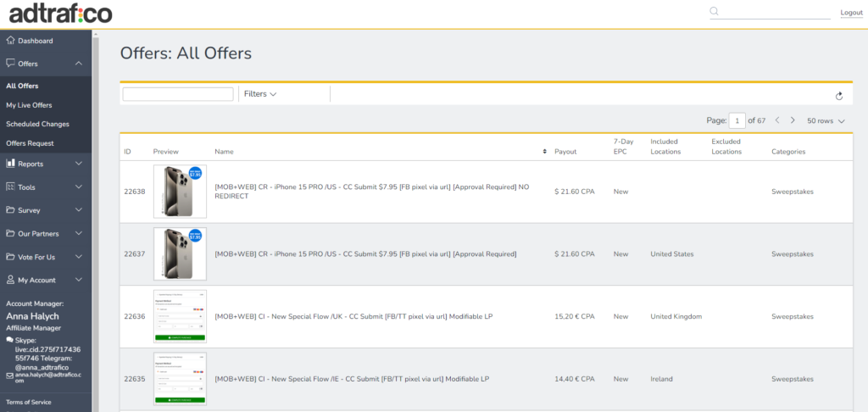Open Scheduled Changes
This screenshot has width=868, height=412.
pos(37,124)
